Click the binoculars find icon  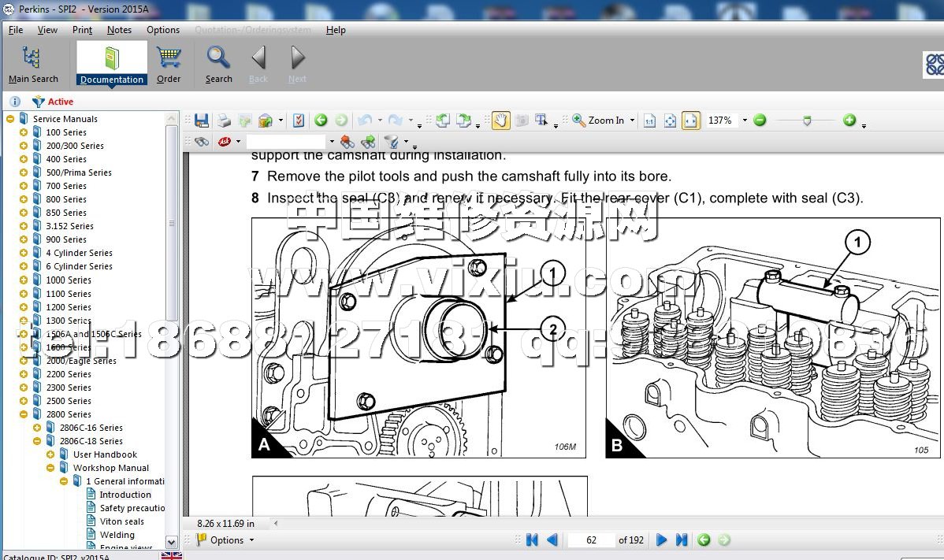pos(202,142)
